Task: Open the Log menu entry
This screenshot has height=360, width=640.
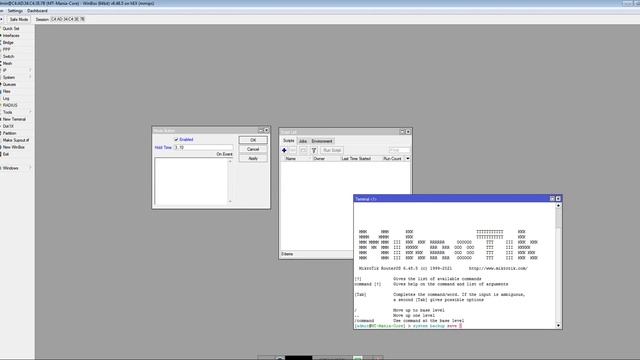Action: (x=6, y=98)
